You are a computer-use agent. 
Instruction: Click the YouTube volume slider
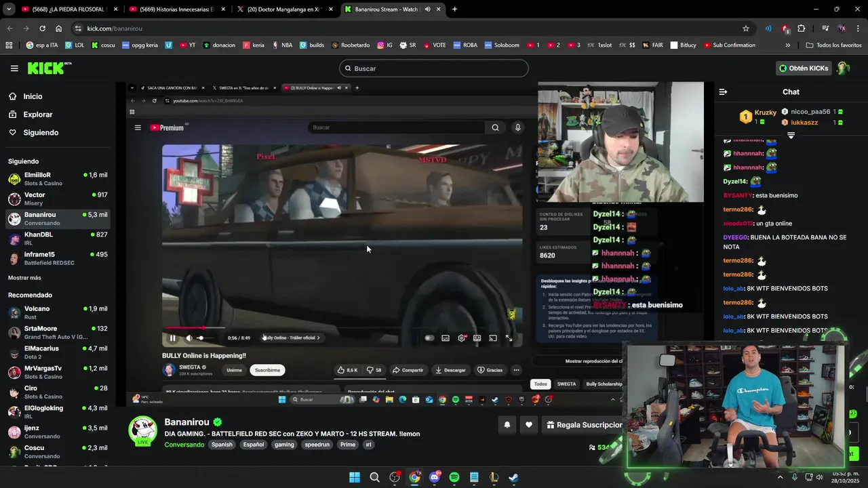click(x=204, y=338)
